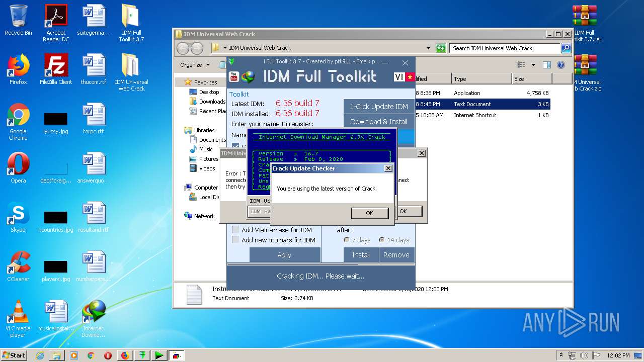This screenshot has height=362, width=644.
Task: Open Favorites in navigation pane
Action: [201, 82]
